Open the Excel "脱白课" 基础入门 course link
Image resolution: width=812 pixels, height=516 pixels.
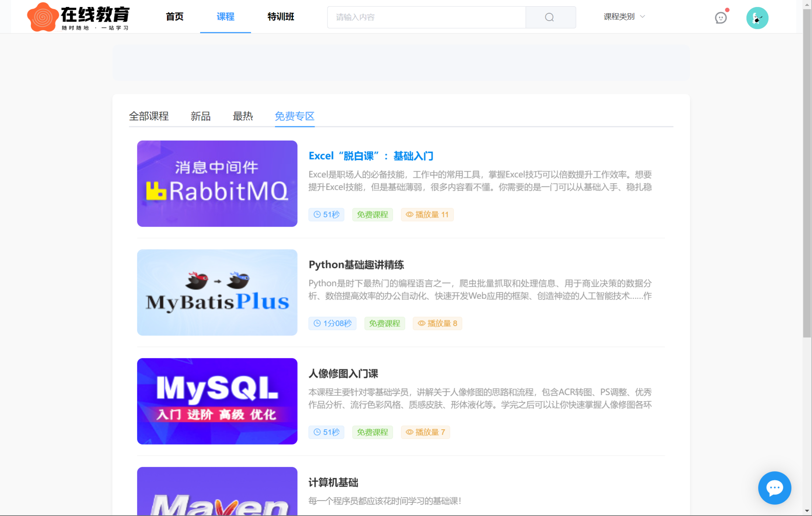(x=371, y=156)
